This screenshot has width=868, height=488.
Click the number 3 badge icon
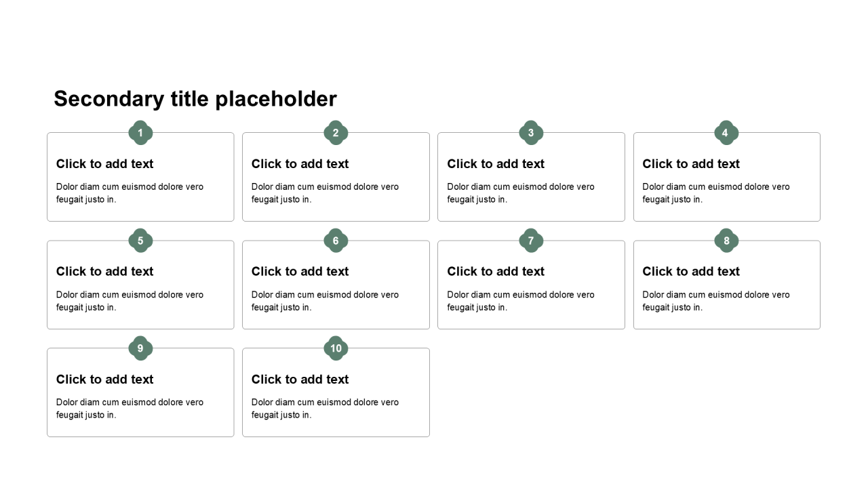click(531, 133)
